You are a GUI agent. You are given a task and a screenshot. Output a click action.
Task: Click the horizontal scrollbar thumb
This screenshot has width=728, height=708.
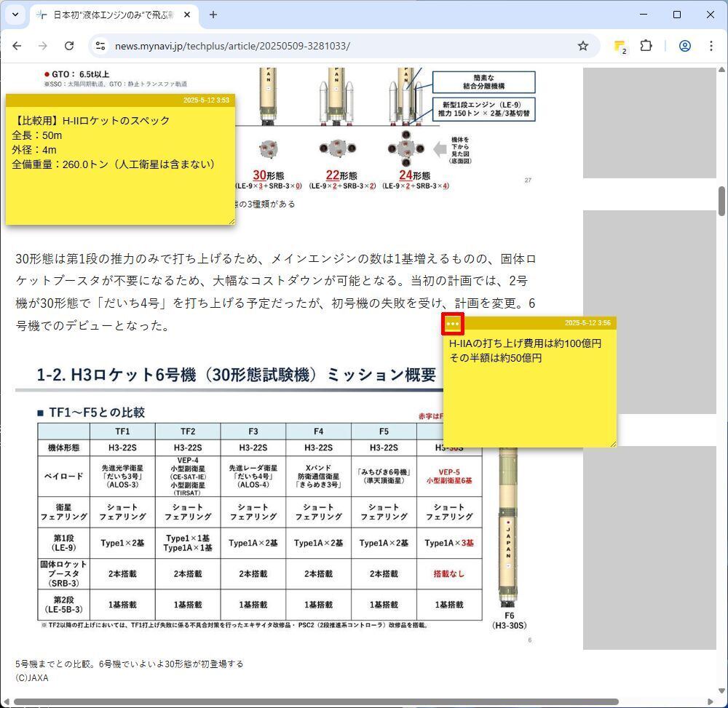(316, 701)
